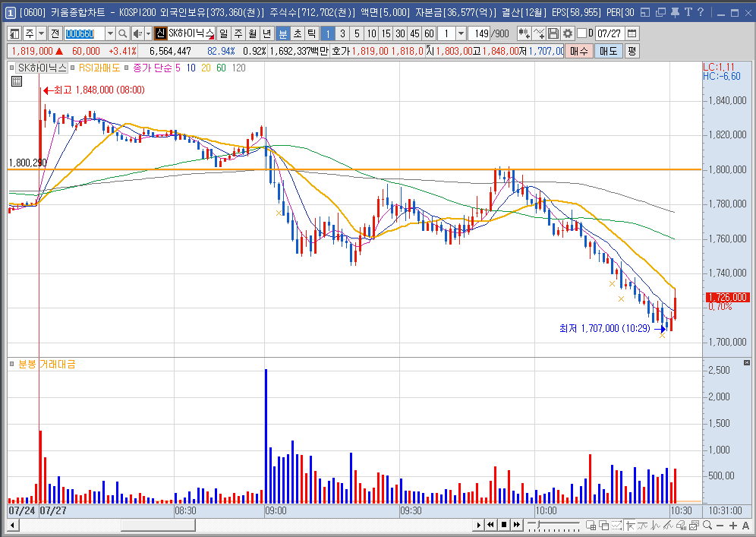Open the add candlestick chart icon
This screenshot has height=537, width=756.
[524, 33]
